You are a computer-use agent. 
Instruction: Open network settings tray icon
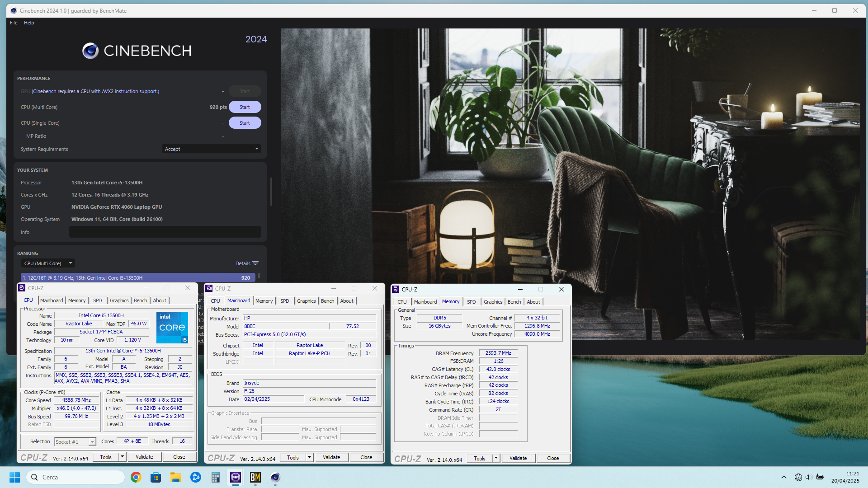click(x=798, y=477)
